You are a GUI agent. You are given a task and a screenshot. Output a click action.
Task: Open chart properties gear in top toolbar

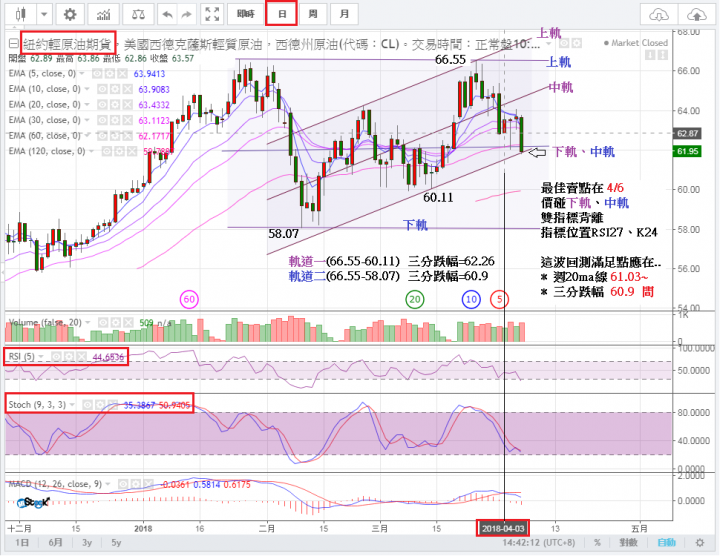70,15
